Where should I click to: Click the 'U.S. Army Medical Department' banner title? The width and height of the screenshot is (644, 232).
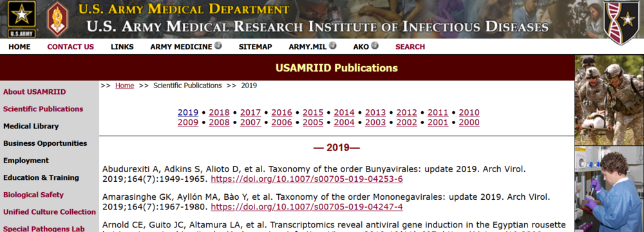pyautogui.click(x=184, y=9)
